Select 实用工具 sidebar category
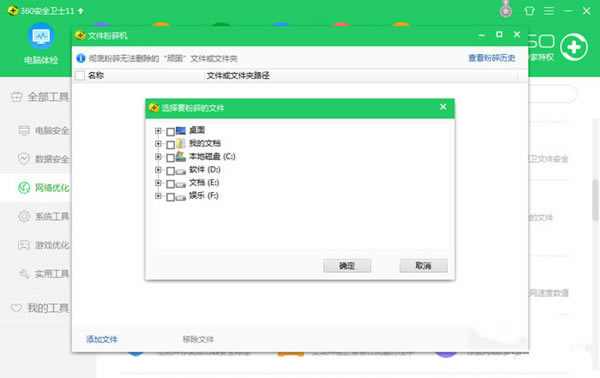 44,274
